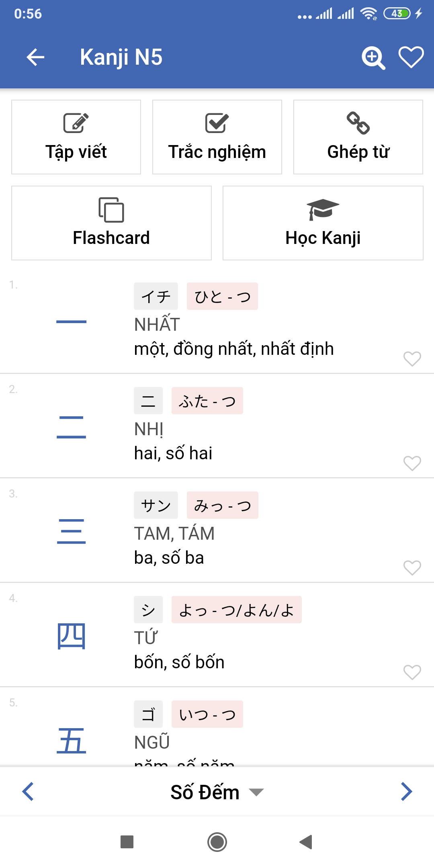Open Tập viết writing practice
The width and height of the screenshot is (434, 868).
76,137
